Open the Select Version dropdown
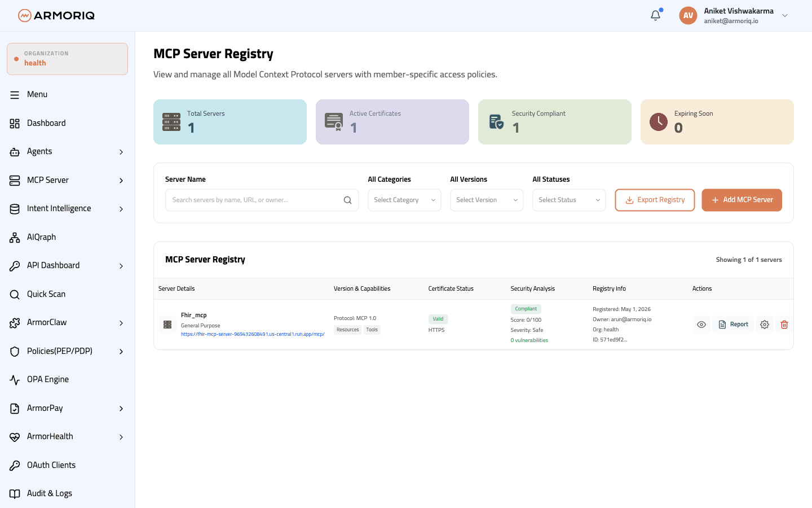 [x=487, y=200]
